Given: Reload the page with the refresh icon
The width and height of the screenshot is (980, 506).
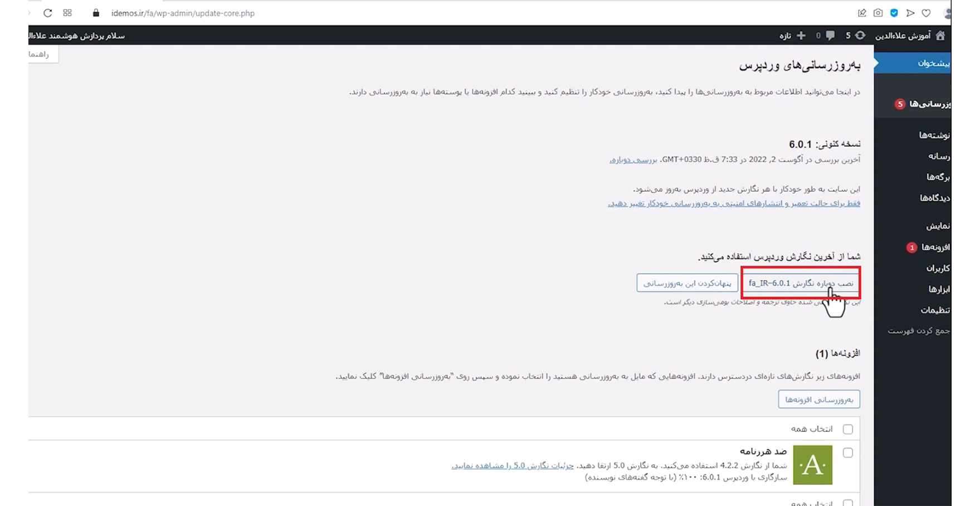Looking at the screenshot, I should click(x=48, y=13).
